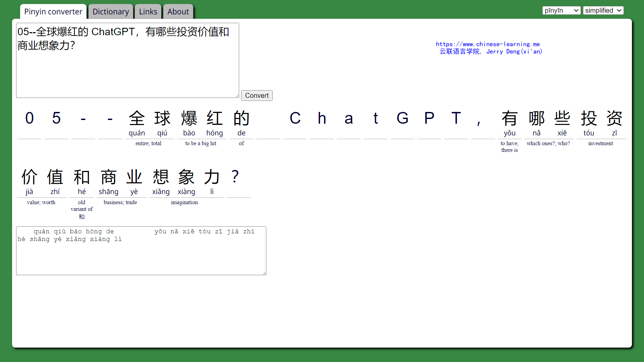The height and width of the screenshot is (362, 644).
Task: Click the character 爆 in results
Action: (189, 118)
